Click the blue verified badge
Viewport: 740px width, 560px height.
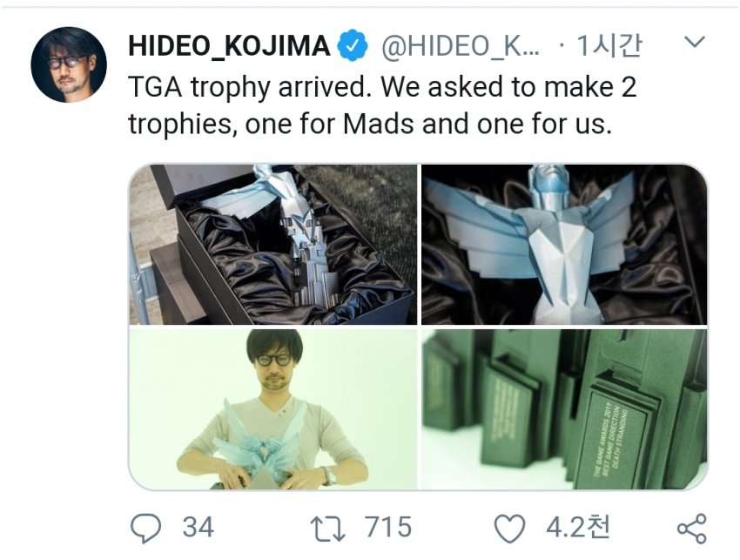coord(353,46)
